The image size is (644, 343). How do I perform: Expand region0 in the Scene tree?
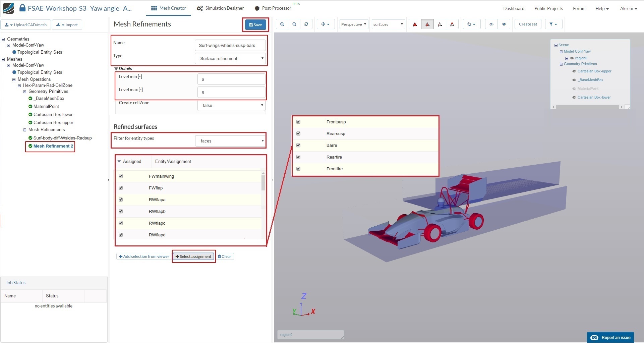tap(567, 58)
